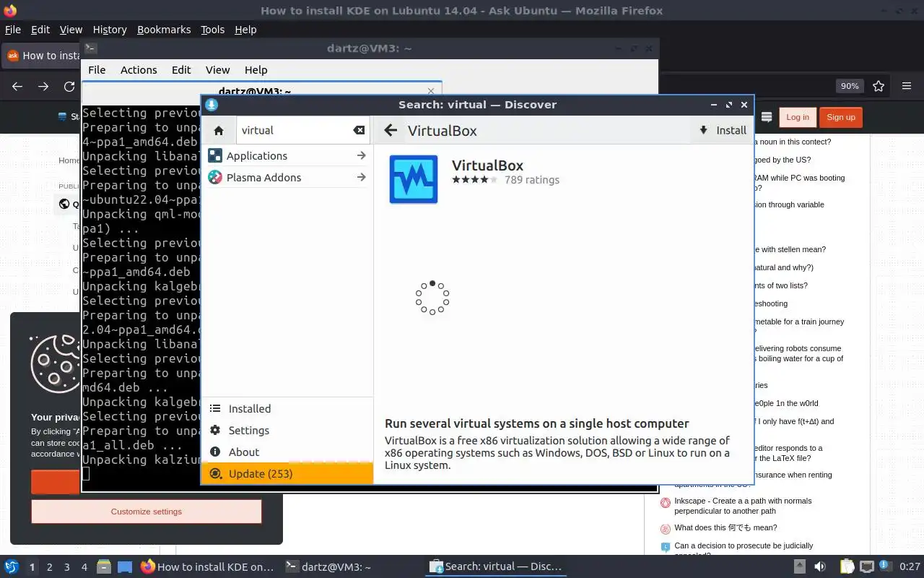Open the terminal window's Help menu
Viewport: 924px width, 578px height.
coord(256,70)
